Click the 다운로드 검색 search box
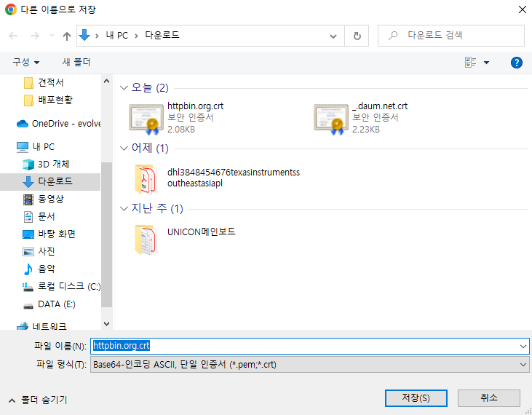The width and height of the screenshot is (532, 415). coord(451,35)
